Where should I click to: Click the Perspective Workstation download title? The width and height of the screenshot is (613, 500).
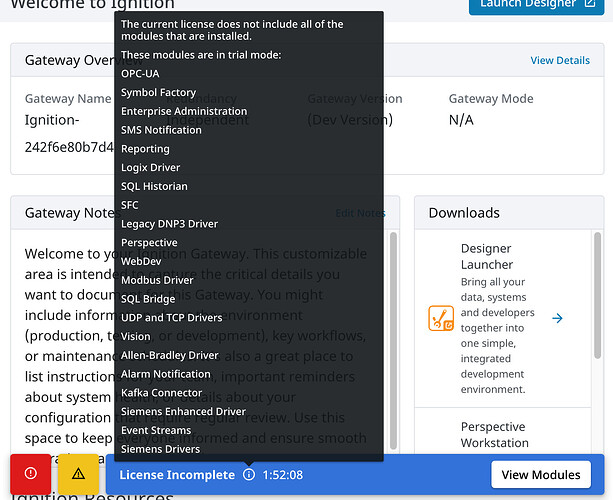[495, 435]
